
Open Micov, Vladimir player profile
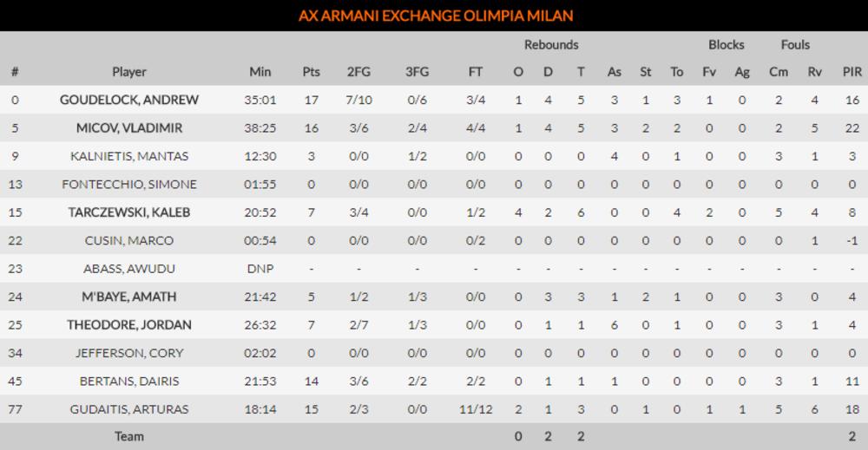coord(129,128)
